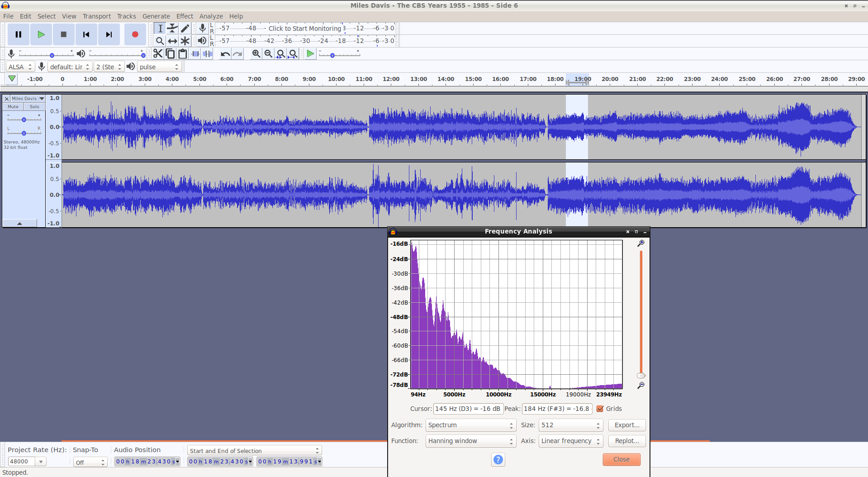Click the Replot... button
This screenshot has height=477, width=868.
[626, 441]
